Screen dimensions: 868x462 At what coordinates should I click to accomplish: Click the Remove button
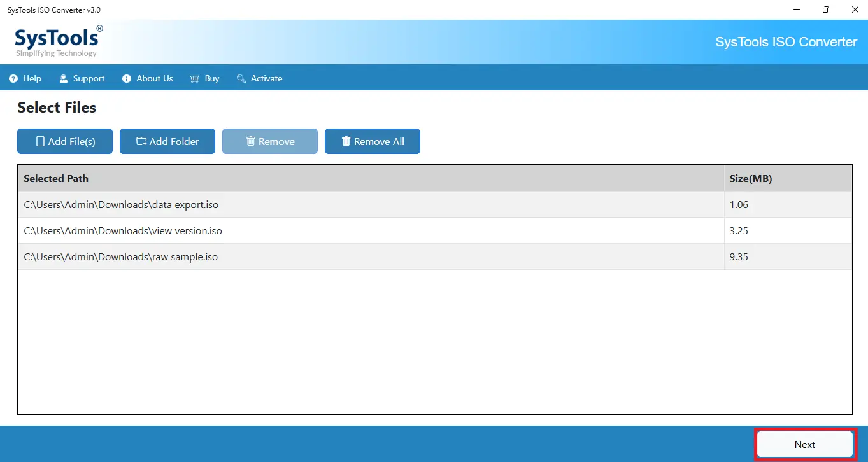[x=270, y=141]
